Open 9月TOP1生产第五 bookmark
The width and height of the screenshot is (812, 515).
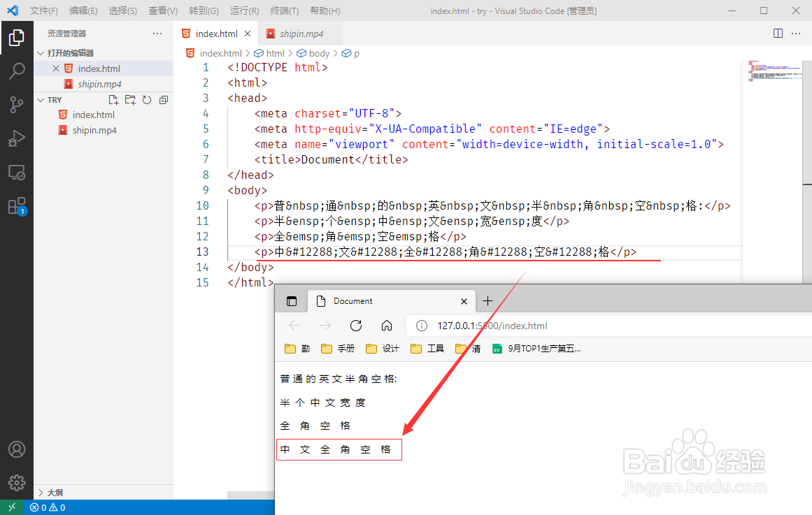(536, 349)
